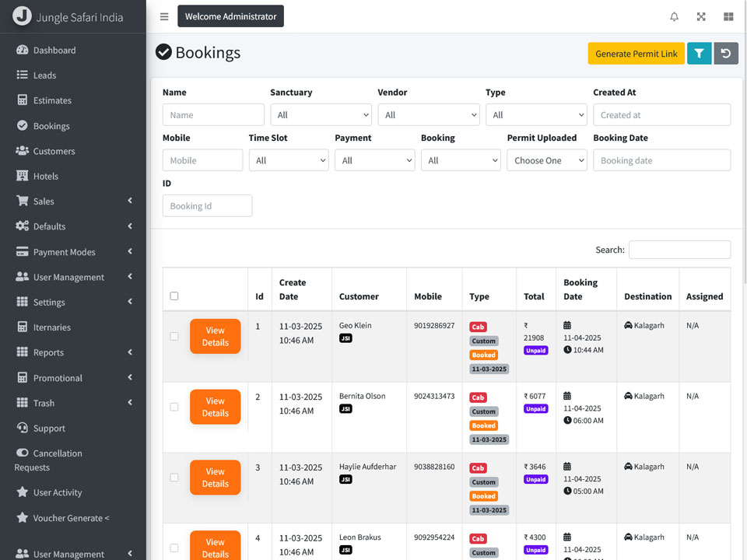Open the Payment dropdown filter

click(375, 160)
